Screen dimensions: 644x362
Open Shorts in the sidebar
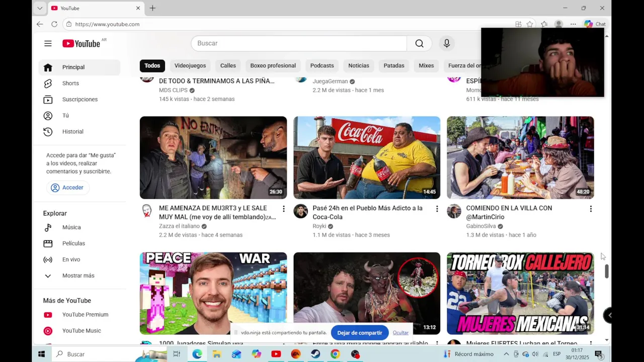(79, 83)
